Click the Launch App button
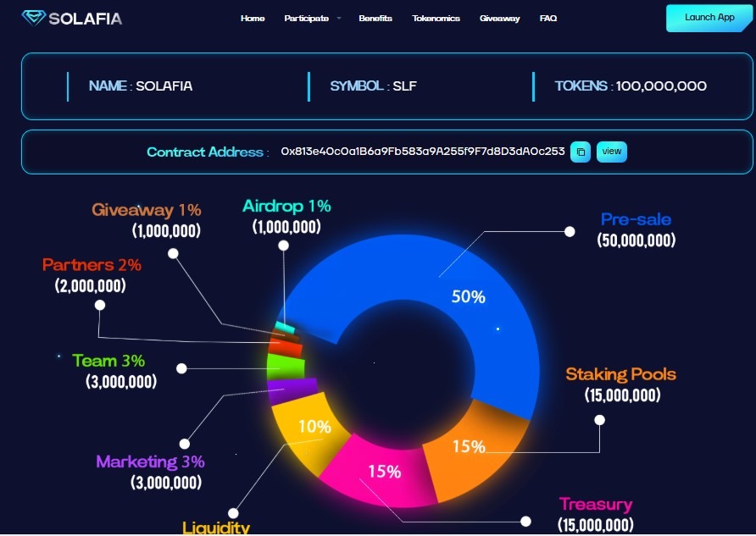 click(x=709, y=18)
